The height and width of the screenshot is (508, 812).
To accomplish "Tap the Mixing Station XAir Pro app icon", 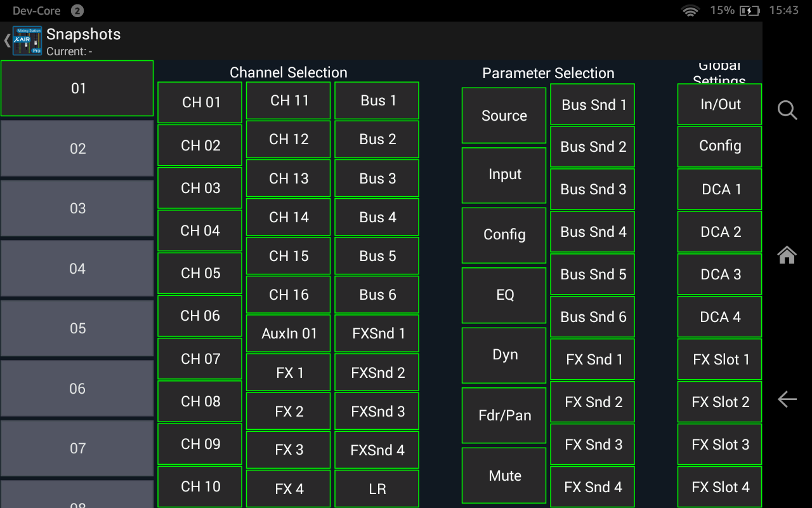I will (27, 41).
